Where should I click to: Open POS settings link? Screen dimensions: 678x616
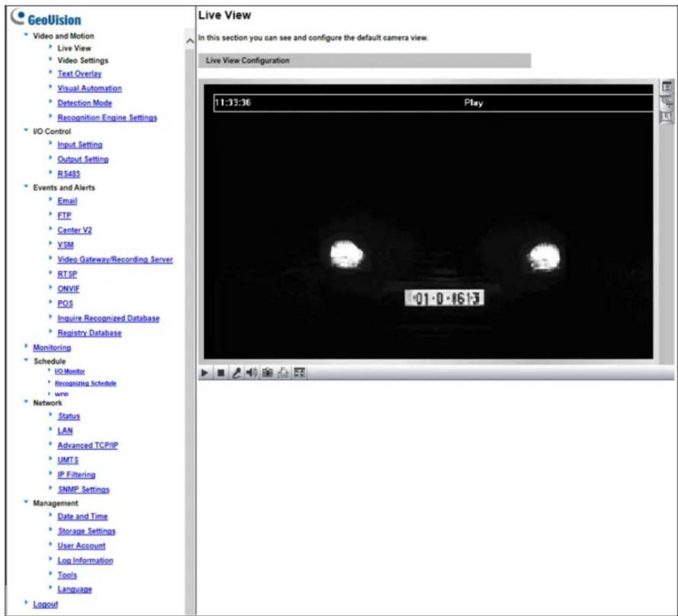65,303
